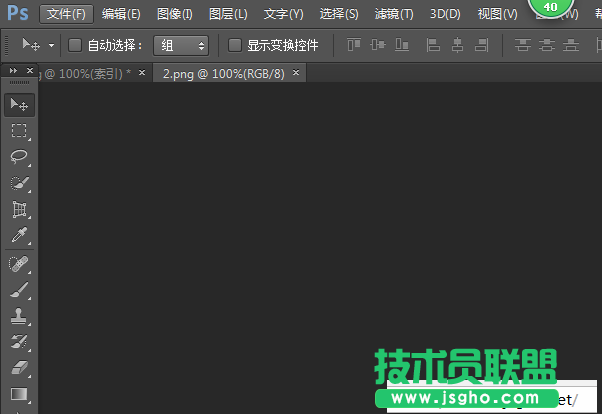The image size is (602, 414).
Task: Select the Move tool in toolbox
Action: pyautogui.click(x=19, y=105)
